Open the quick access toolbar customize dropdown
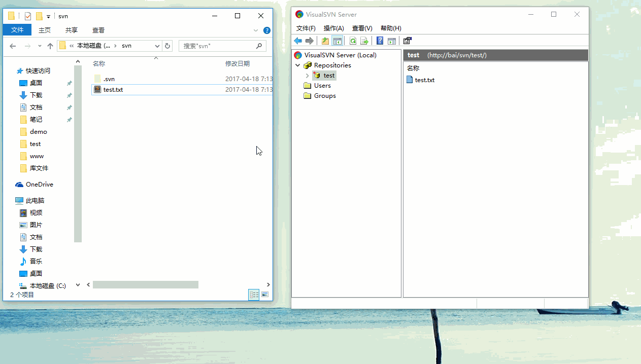This screenshot has width=641, height=364. pyautogui.click(x=48, y=16)
